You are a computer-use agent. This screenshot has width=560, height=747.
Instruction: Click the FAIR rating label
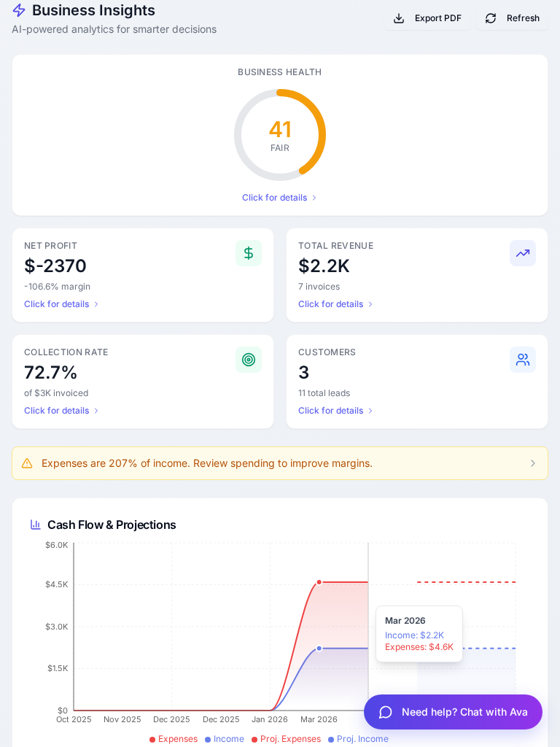[280, 148]
